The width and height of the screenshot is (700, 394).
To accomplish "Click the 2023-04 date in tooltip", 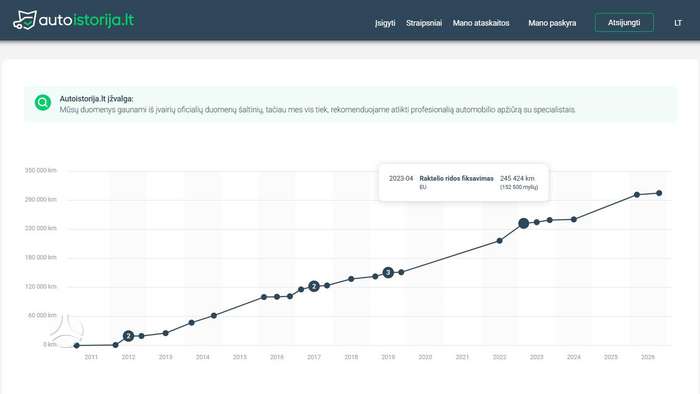I will 401,178.
